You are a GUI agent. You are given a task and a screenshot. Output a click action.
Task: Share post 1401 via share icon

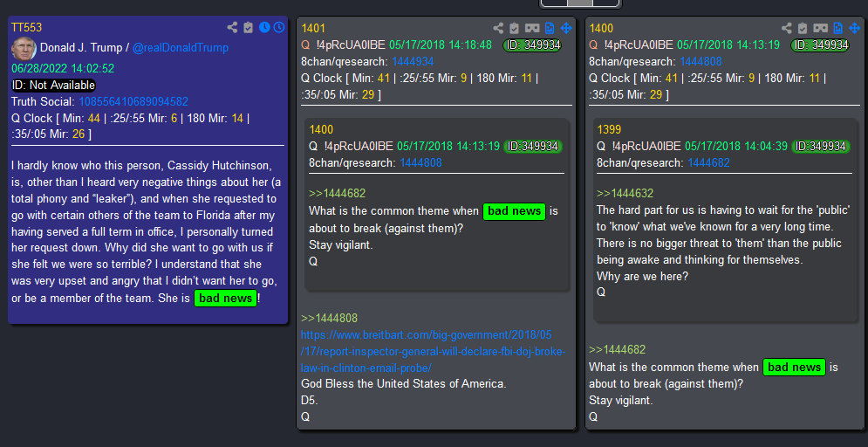(498, 28)
